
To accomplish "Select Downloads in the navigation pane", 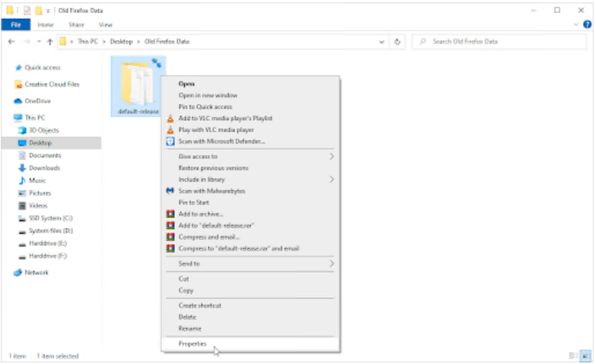I will click(x=44, y=168).
